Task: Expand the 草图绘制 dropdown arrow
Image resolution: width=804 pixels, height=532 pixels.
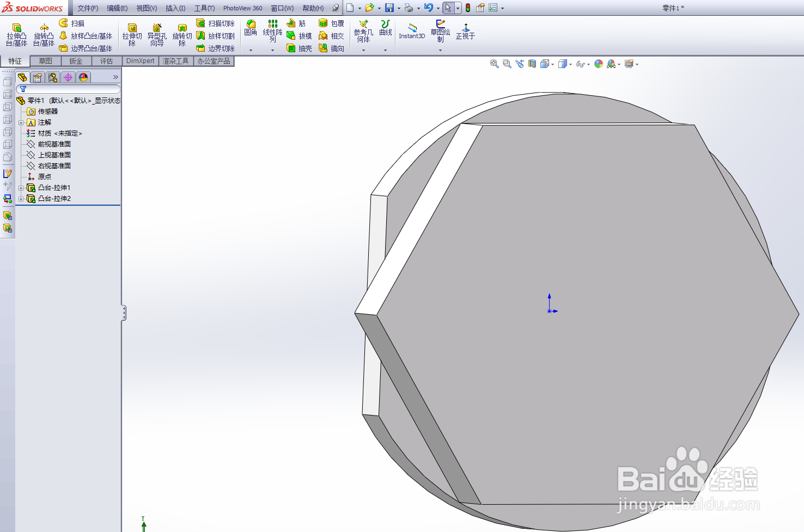Action: click(440, 50)
